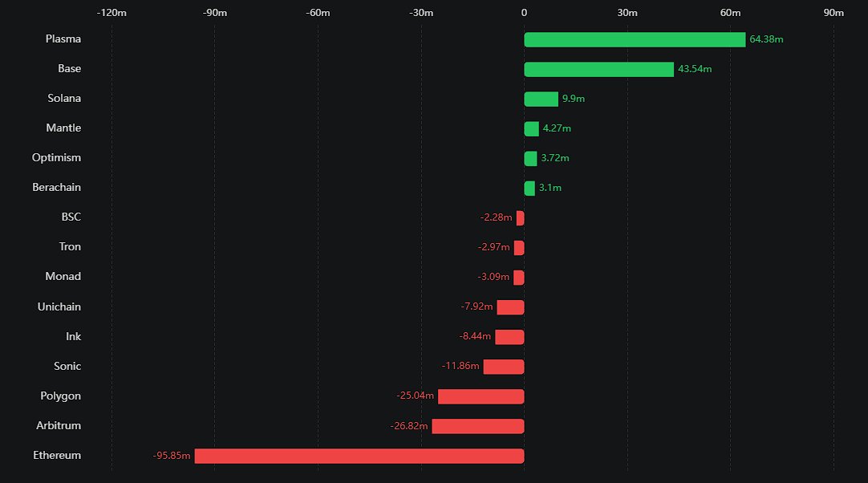
Task: Click the Mantle green bar
Action: [x=531, y=129]
